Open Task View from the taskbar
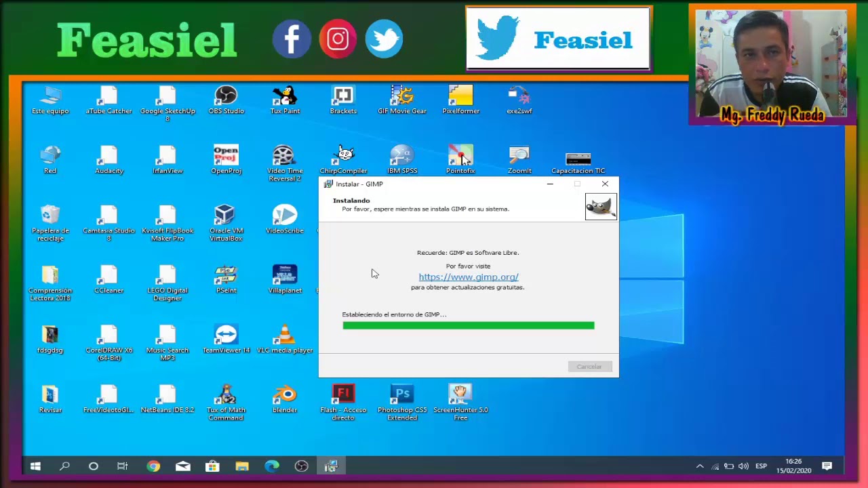868x488 pixels. 123,466
